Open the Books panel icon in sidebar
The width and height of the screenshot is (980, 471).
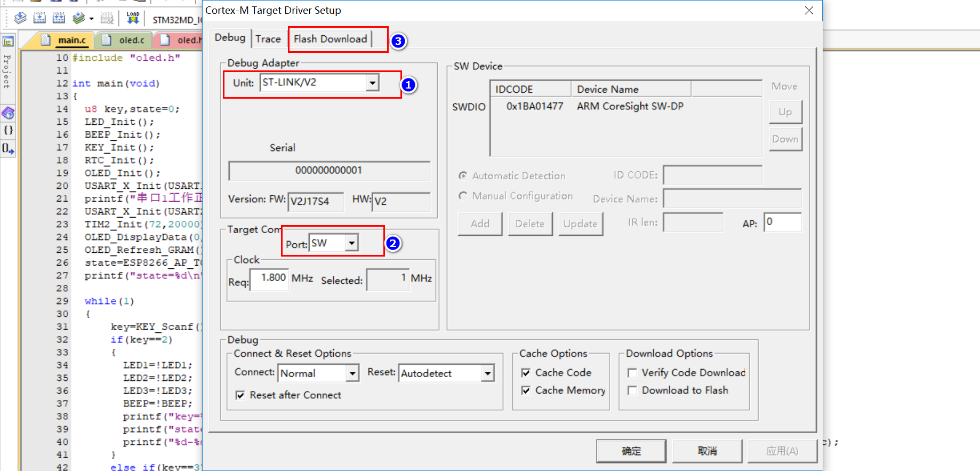tap(8, 113)
